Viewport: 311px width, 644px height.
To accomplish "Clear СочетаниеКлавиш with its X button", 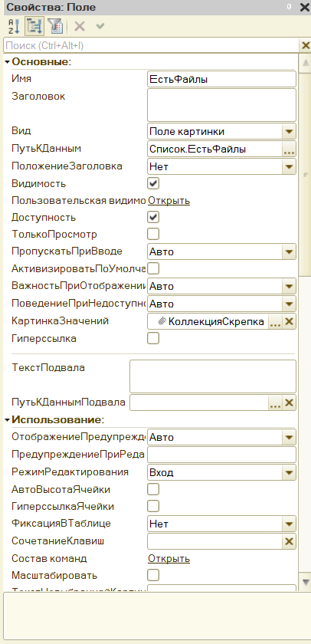I will pyautogui.click(x=289, y=542).
